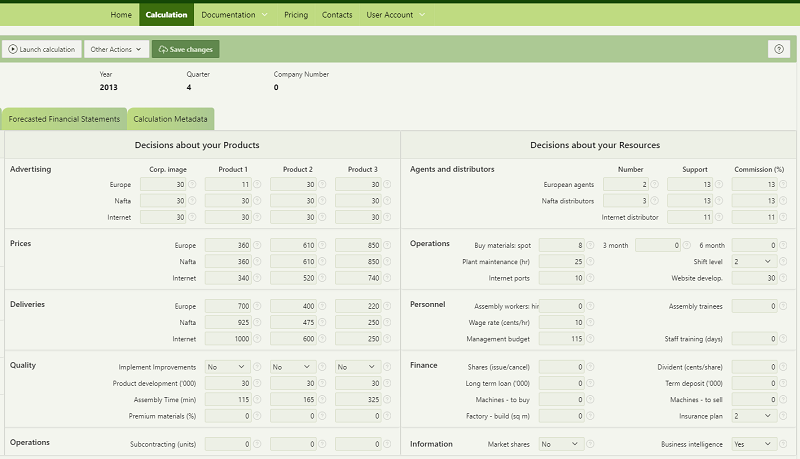Screen dimensions: 800x459
Task: Click the Save changes button
Action: pos(186,49)
